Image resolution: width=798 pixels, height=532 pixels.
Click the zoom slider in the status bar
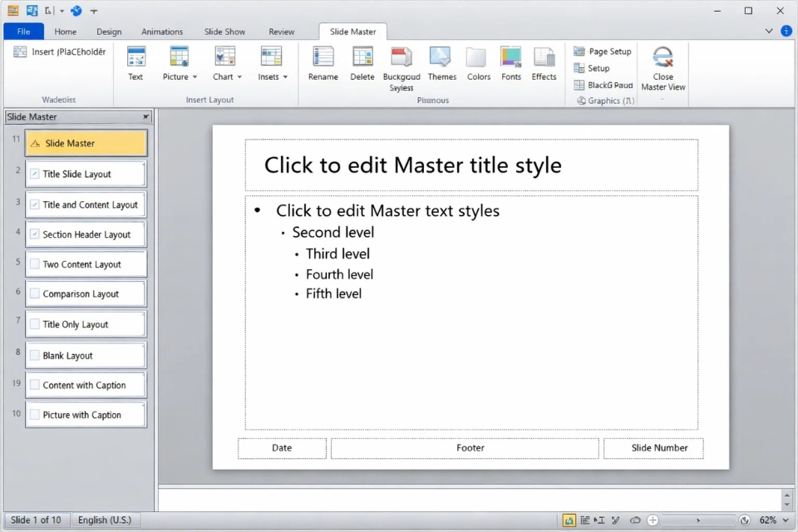(698, 520)
